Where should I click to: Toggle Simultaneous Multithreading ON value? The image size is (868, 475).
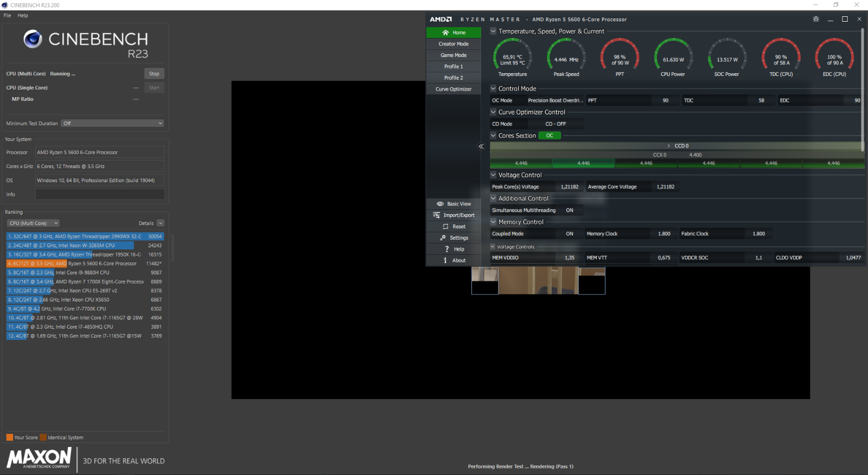click(x=570, y=210)
